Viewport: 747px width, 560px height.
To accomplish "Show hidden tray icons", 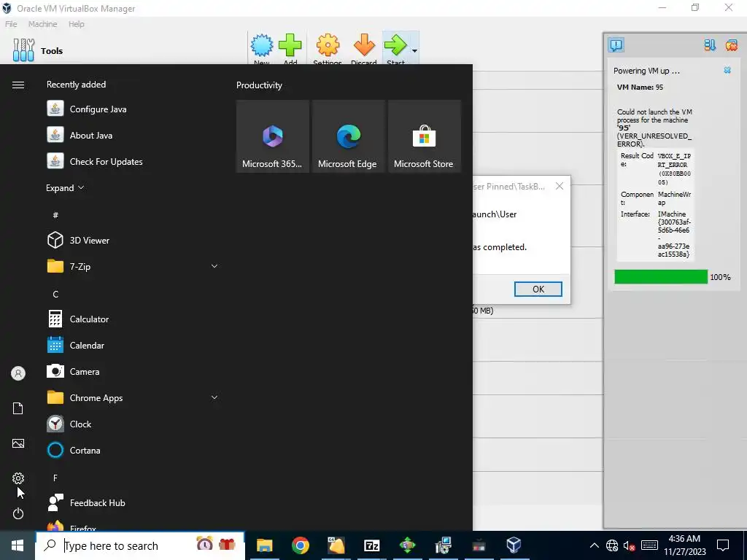I will [594, 545].
